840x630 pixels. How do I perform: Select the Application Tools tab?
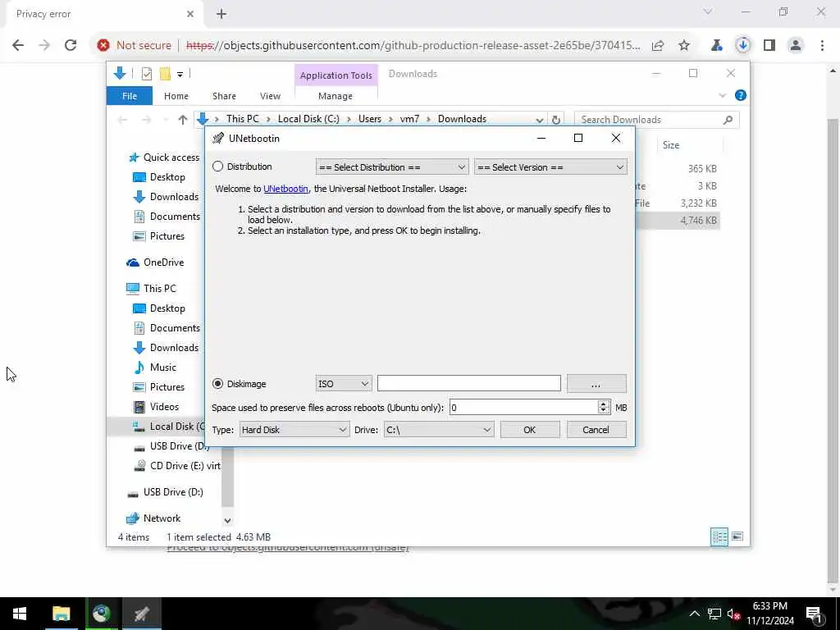point(336,75)
